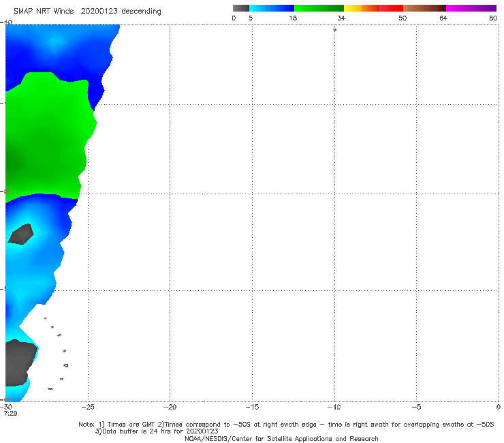Screen dimensions: 504x443
Task: Click the color bar label '64'
Action: pyautogui.click(x=443, y=18)
